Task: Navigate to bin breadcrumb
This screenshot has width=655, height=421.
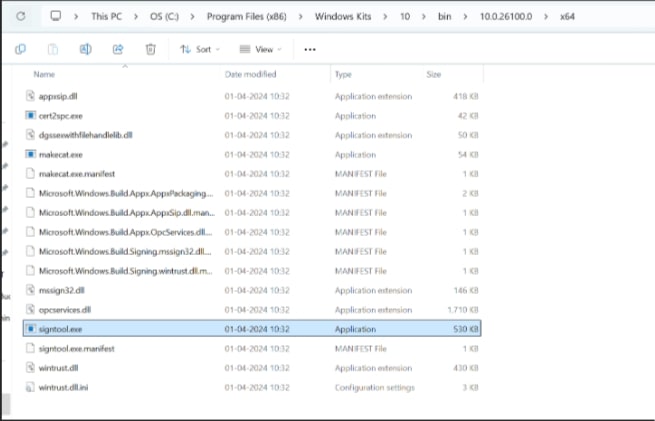Action: pyautogui.click(x=444, y=17)
